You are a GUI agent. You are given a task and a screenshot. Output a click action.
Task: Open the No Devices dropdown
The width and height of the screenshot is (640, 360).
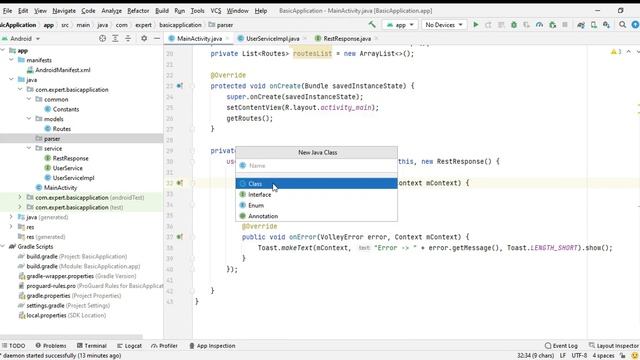pyautogui.click(x=444, y=25)
